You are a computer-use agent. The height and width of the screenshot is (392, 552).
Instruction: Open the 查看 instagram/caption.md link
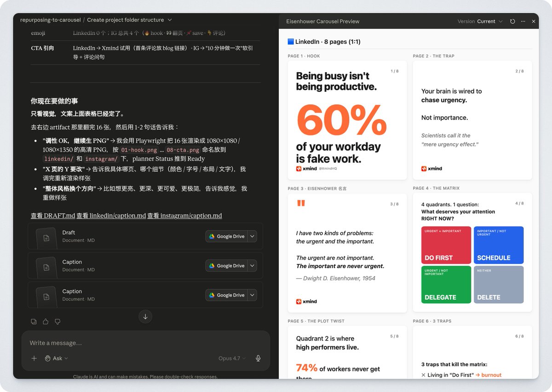click(x=184, y=216)
